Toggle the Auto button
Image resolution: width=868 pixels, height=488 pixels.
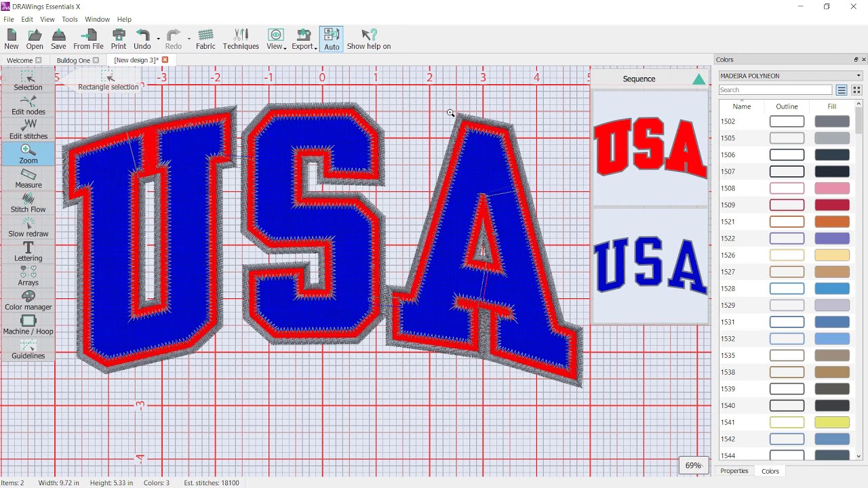[x=332, y=39]
